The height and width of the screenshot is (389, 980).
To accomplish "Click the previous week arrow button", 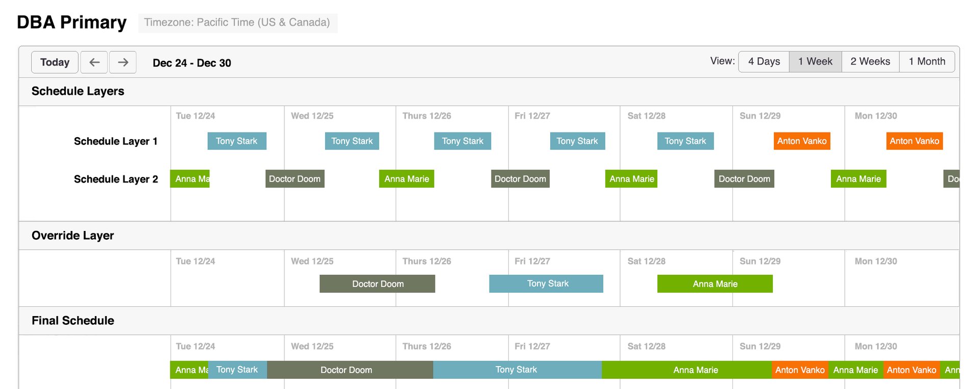I will (x=94, y=62).
